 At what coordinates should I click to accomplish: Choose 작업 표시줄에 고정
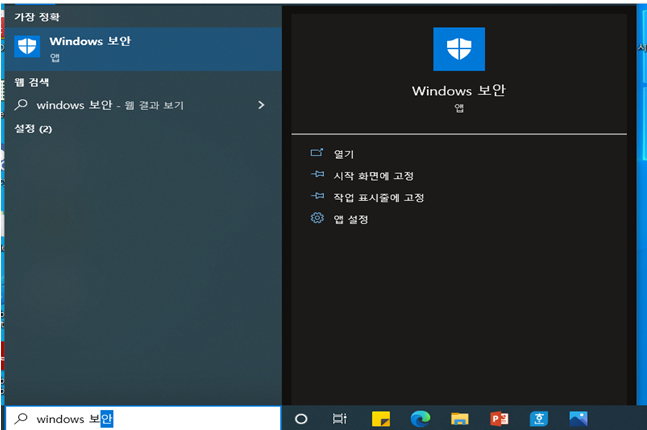(x=379, y=198)
